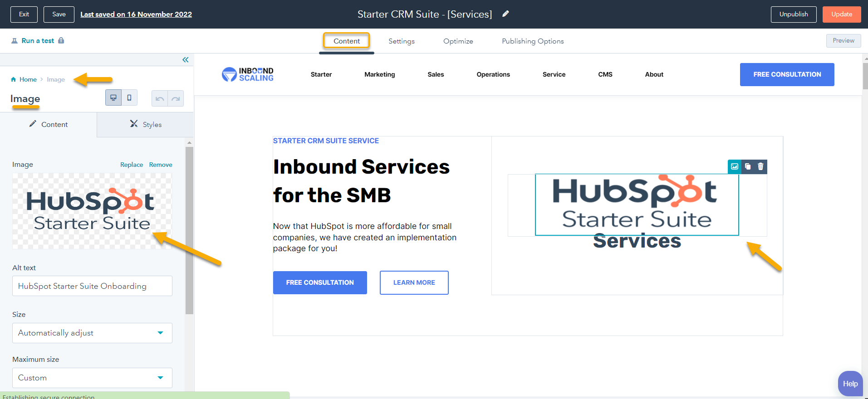This screenshot has height=399, width=868.
Task: Click the STARTER CRM SUITE SERVICE text
Action: tap(326, 141)
